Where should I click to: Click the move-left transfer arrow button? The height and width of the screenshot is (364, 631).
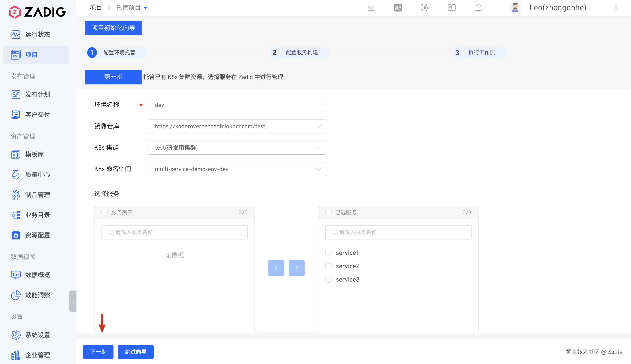276,268
